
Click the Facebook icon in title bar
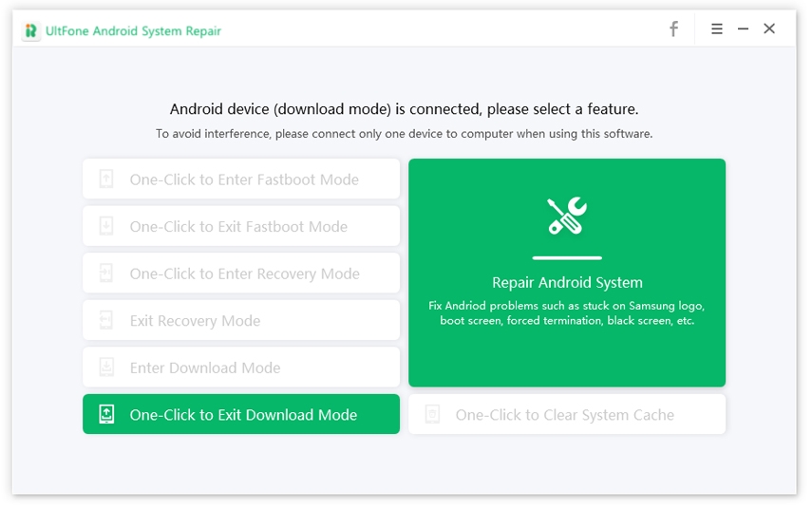coord(673,29)
